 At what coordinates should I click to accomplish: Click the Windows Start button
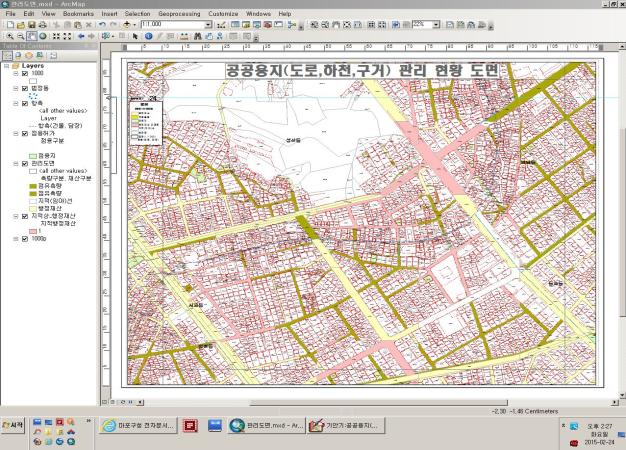[x=13, y=425]
